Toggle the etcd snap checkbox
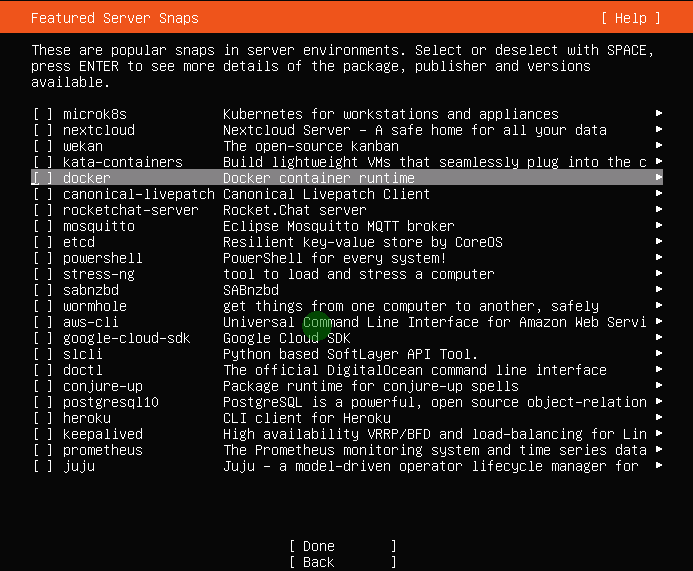Image resolution: width=693 pixels, height=571 pixels. click(43, 242)
